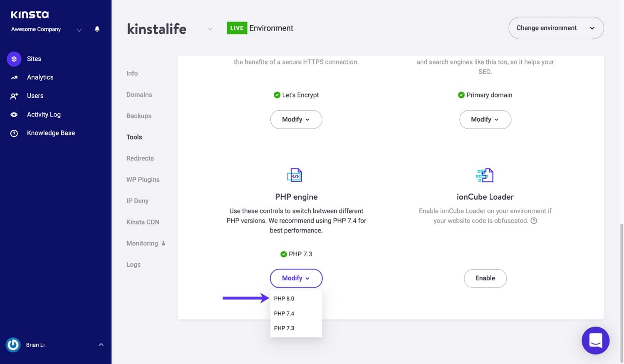Open Modify dropdown under Let's Encrypt
Viewport: 624px width, 364px height.
296,119
